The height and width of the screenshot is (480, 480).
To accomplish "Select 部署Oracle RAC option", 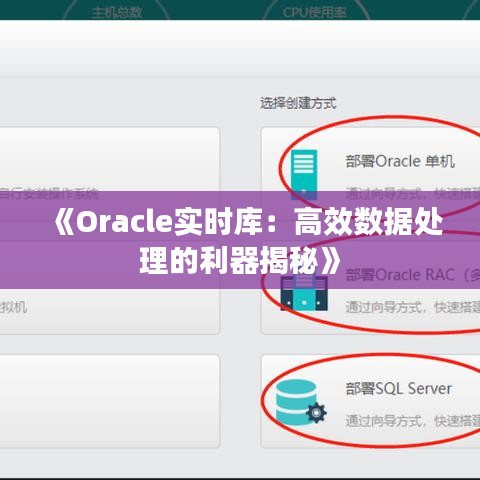I will coord(413,275).
